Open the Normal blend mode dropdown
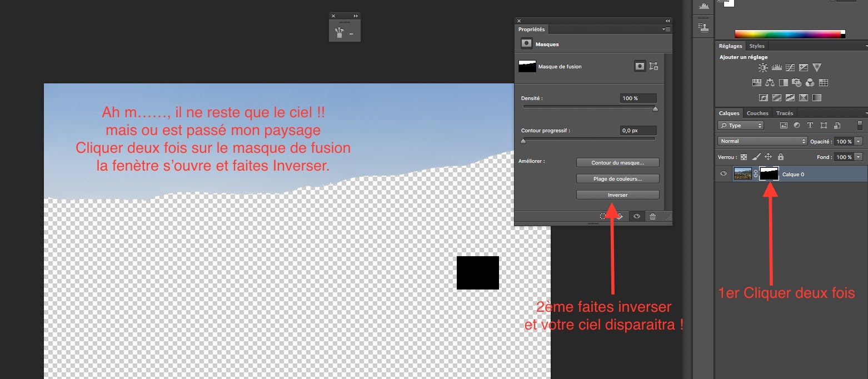The width and height of the screenshot is (868, 379). [762, 141]
